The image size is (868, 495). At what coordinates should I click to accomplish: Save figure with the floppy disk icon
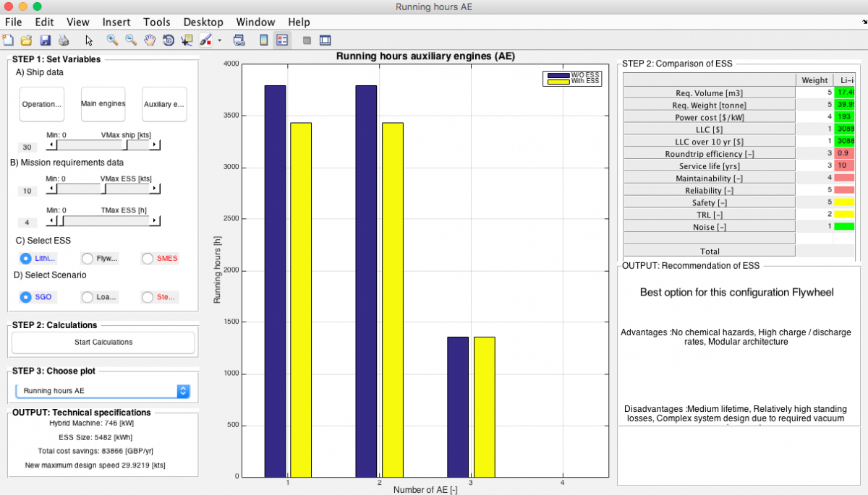click(x=45, y=40)
